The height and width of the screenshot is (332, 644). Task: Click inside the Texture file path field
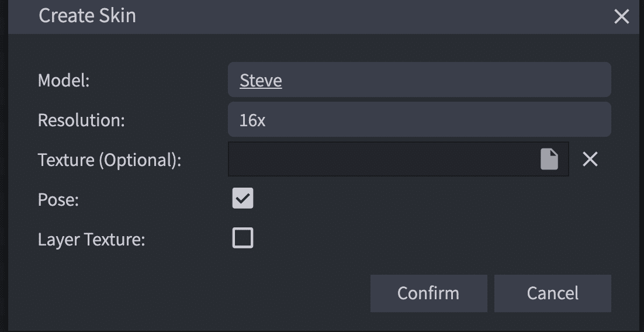point(380,159)
